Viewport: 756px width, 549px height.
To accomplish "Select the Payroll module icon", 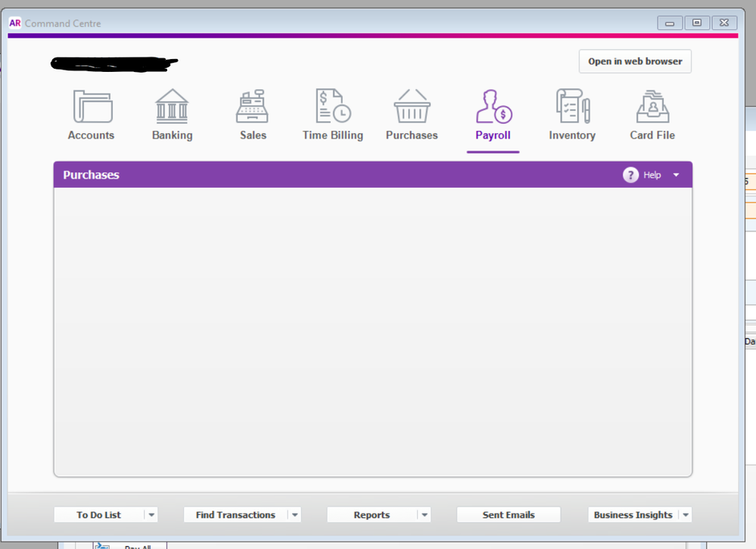I will tap(493, 107).
